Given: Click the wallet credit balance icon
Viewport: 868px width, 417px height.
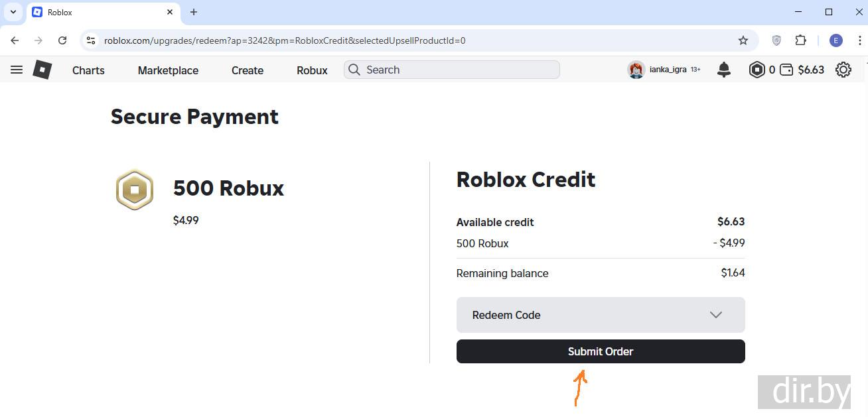Looking at the screenshot, I should point(786,70).
